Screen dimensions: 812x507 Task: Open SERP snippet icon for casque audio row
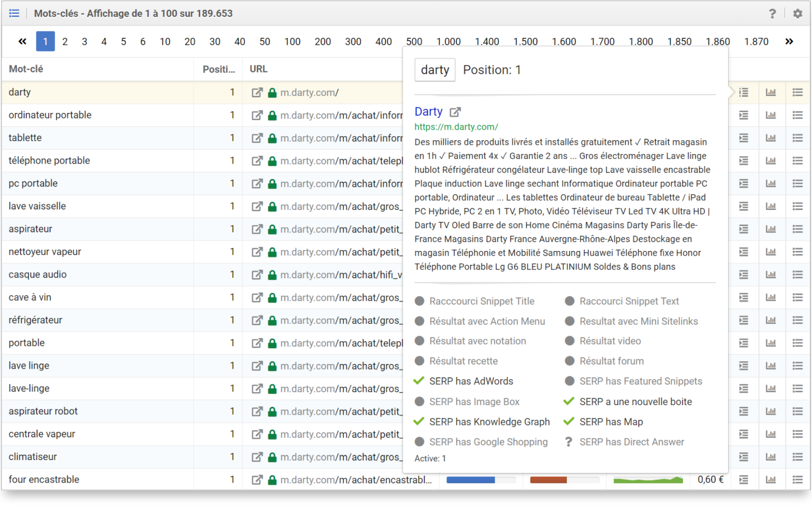click(x=744, y=275)
